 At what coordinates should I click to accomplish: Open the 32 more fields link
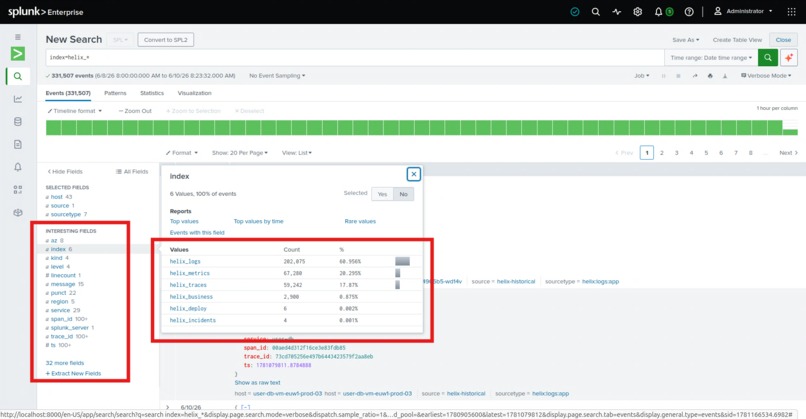[x=65, y=363]
